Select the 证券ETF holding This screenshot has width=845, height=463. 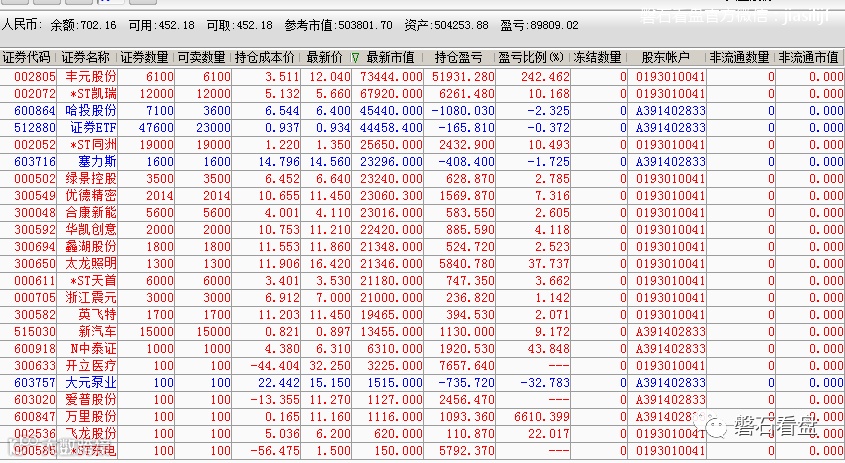tap(93, 128)
